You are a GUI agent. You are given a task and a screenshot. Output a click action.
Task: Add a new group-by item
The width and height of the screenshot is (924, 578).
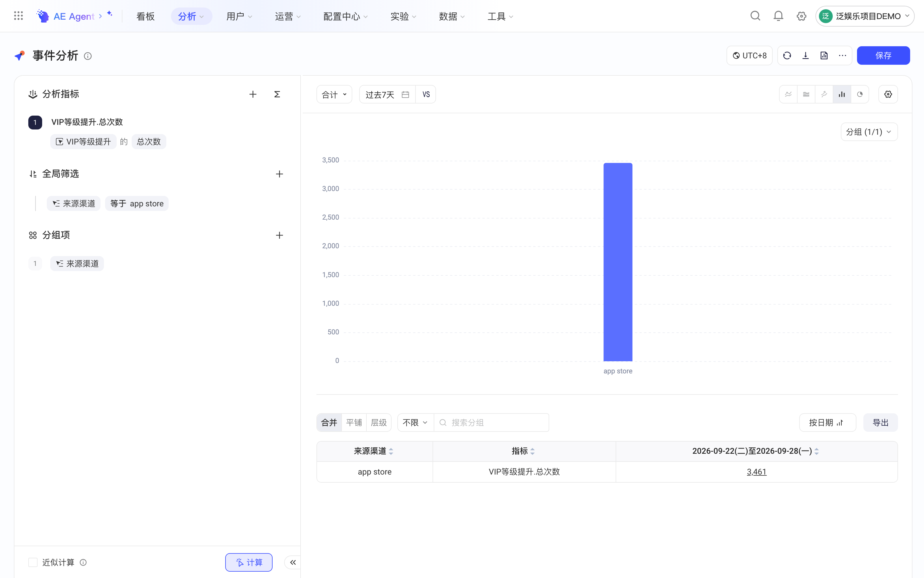pyautogui.click(x=280, y=235)
